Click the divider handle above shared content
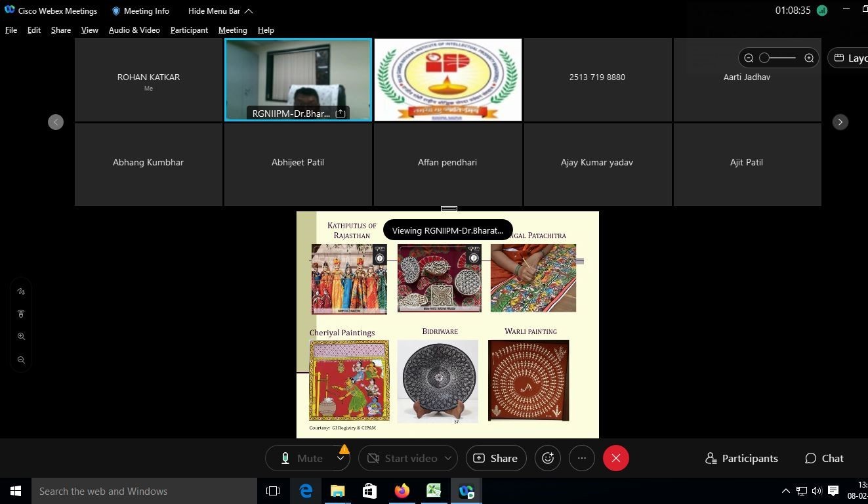The width and height of the screenshot is (868, 504). pos(449,209)
